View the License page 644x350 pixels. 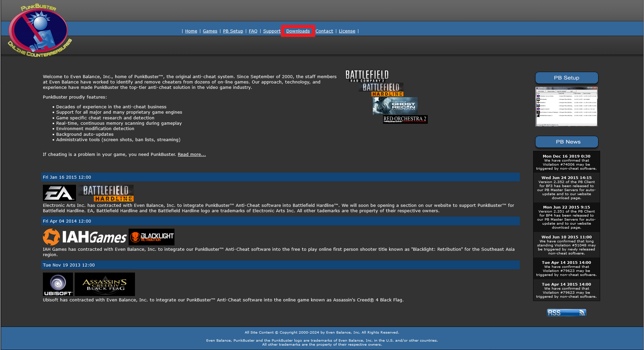[x=347, y=31]
